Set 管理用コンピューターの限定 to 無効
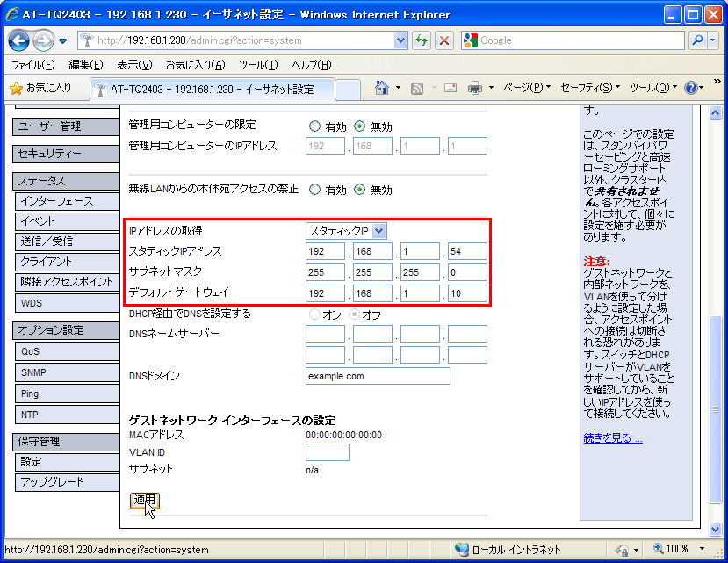This screenshot has width=728, height=563. tap(359, 126)
